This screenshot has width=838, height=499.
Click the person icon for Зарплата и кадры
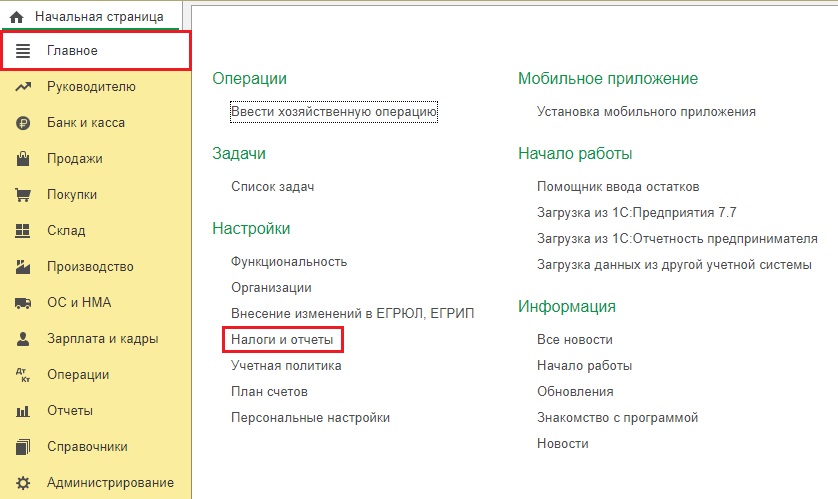coord(23,339)
